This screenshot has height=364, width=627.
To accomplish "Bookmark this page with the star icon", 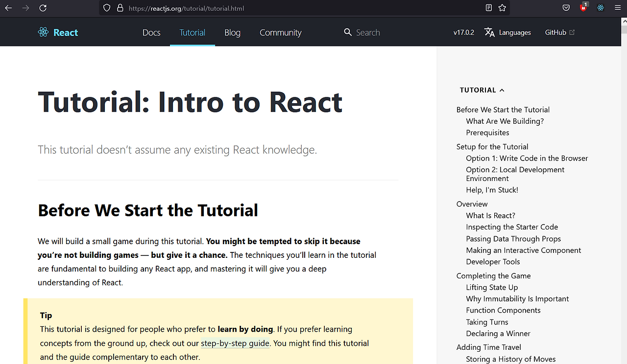I will pos(502,8).
